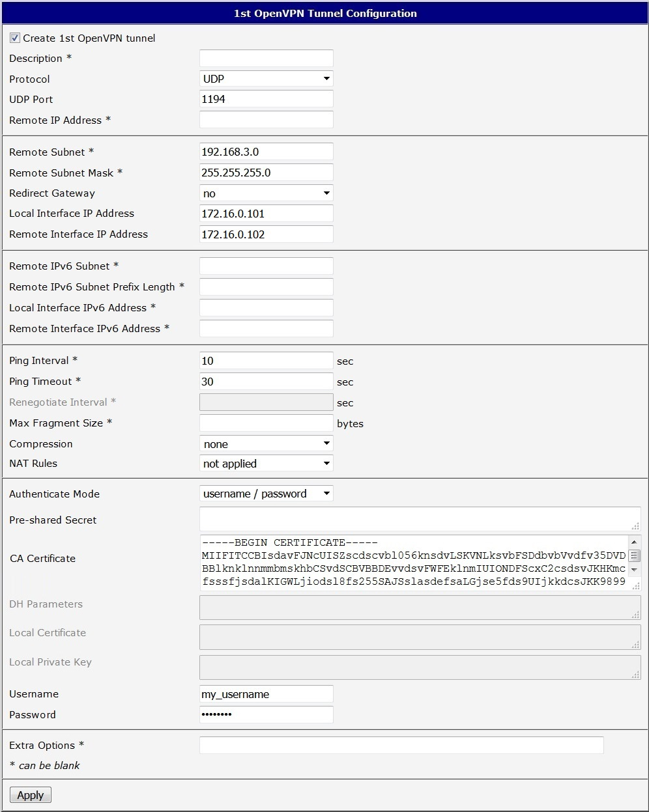This screenshot has width=649, height=812.
Task: Click the Description input field
Action: (x=266, y=58)
